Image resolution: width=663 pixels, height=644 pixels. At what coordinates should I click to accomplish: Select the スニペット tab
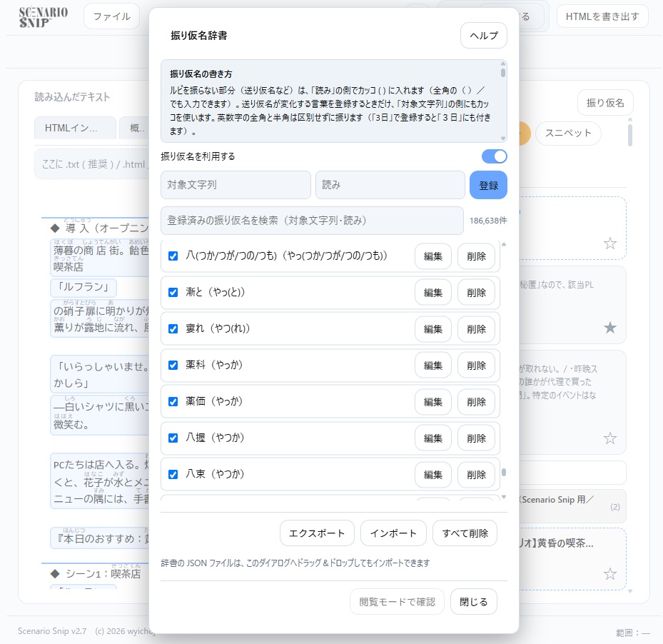568,134
